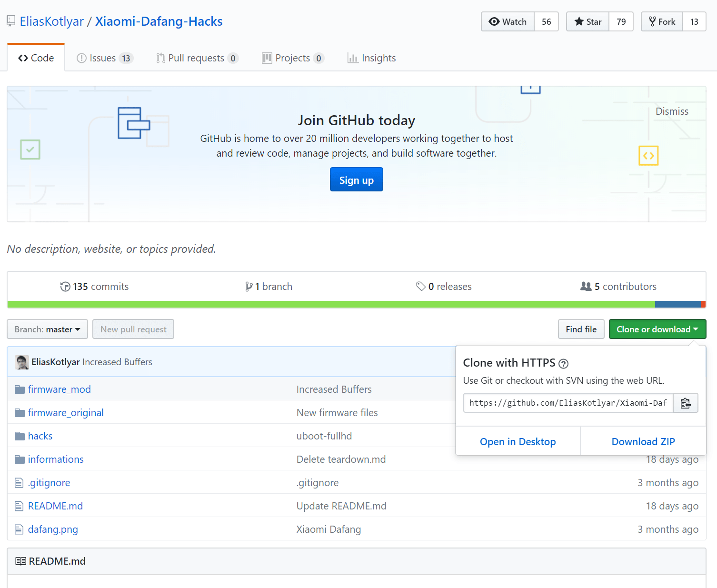Open the EliasKotlyar owner profile link
The width and height of the screenshot is (717, 588).
[x=52, y=21]
